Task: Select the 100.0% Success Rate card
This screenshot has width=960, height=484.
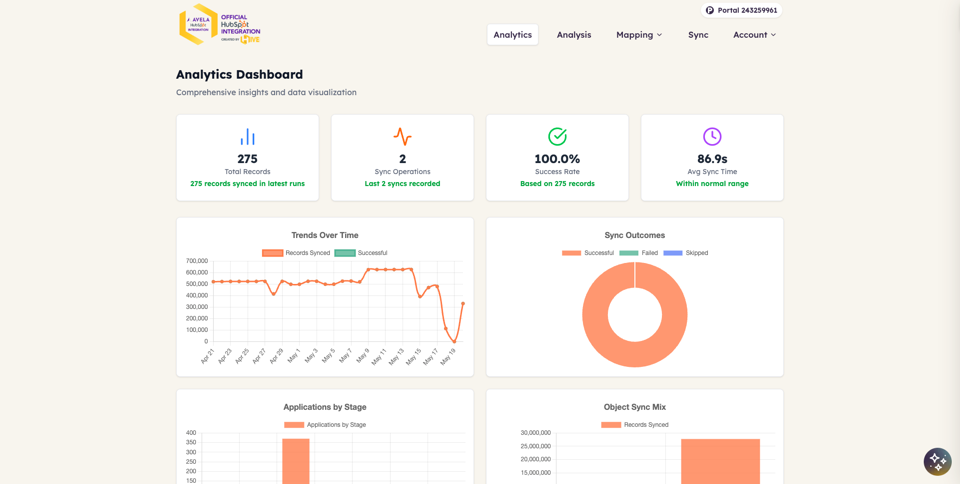Action: click(557, 157)
